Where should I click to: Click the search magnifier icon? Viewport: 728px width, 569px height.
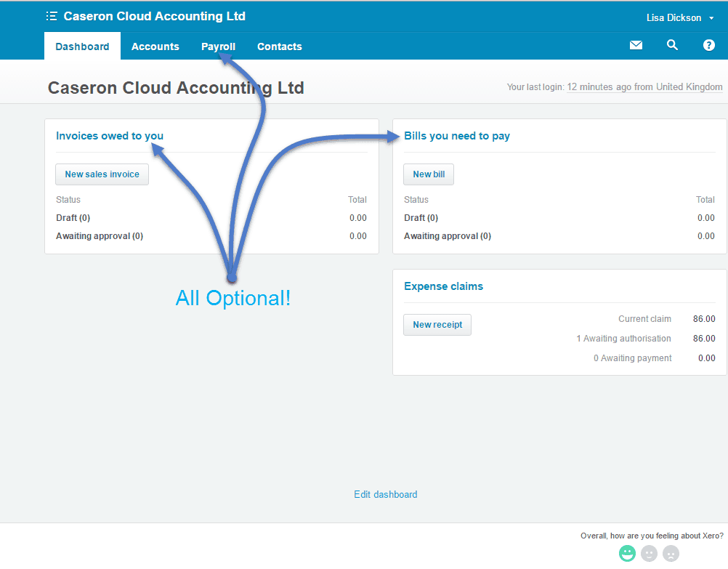pyautogui.click(x=672, y=45)
